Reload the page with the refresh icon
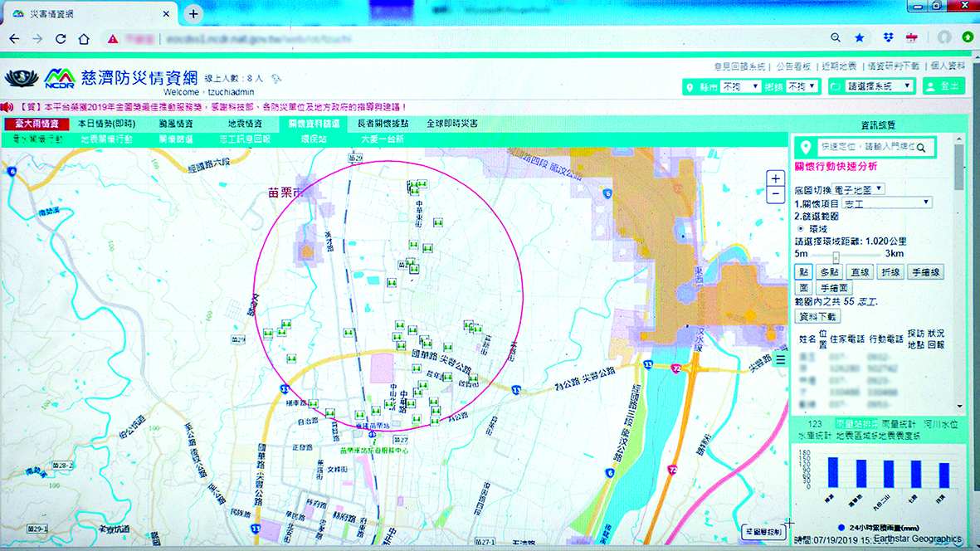 tap(61, 39)
